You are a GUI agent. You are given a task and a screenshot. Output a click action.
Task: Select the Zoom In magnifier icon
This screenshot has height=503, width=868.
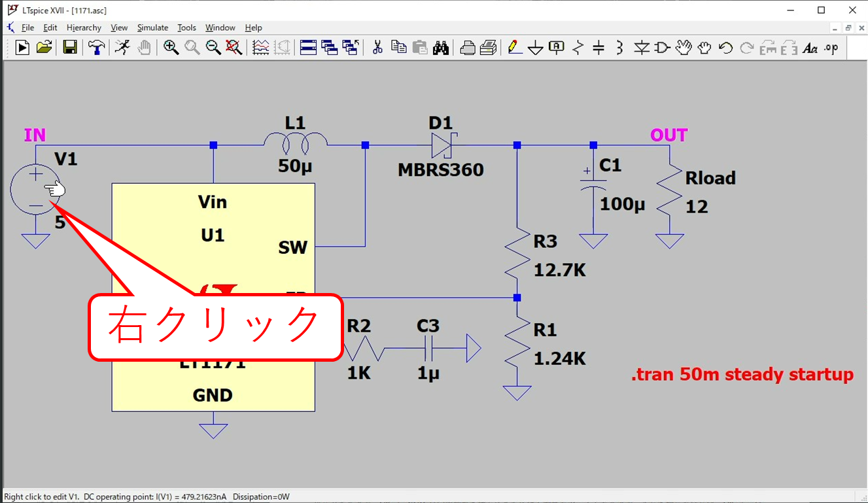click(x=171, y=47)
